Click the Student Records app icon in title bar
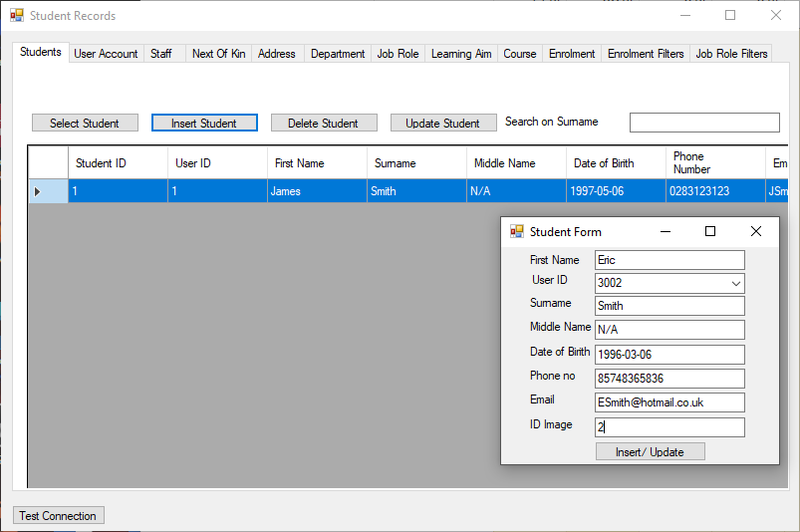This screenshot has height=532, width=800. 17,15
